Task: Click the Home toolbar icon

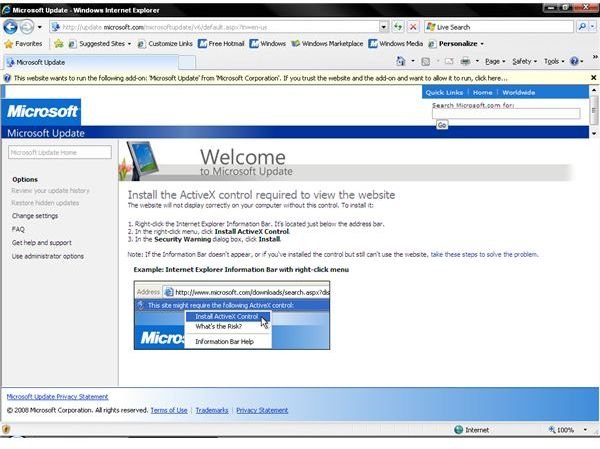Action: pyautogui.click(x=401, y=61)
